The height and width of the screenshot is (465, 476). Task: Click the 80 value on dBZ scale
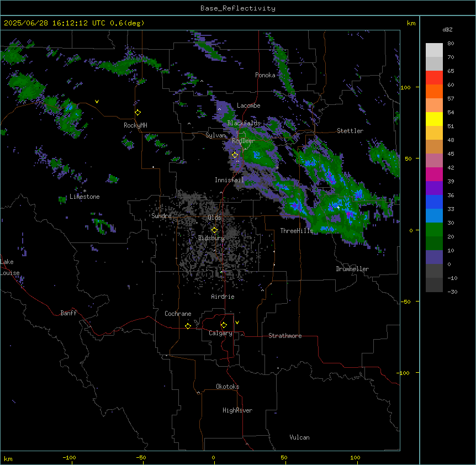tap(451, 44)
